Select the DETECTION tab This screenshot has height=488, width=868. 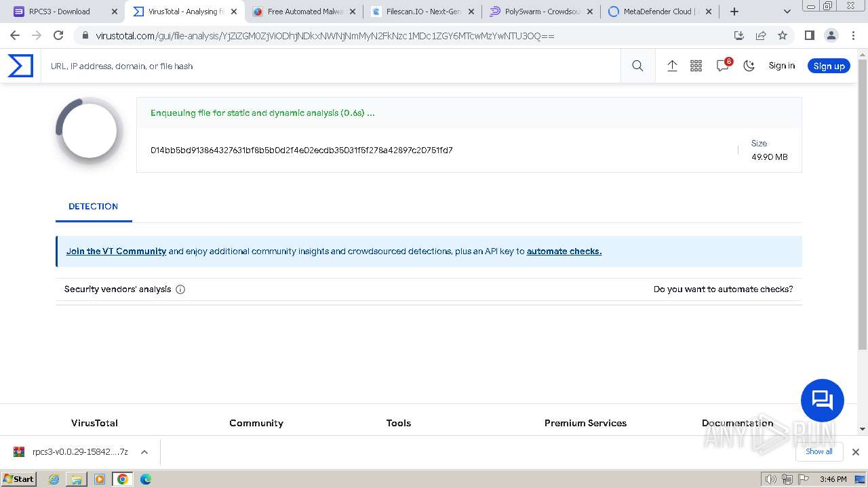pos(94,207)
